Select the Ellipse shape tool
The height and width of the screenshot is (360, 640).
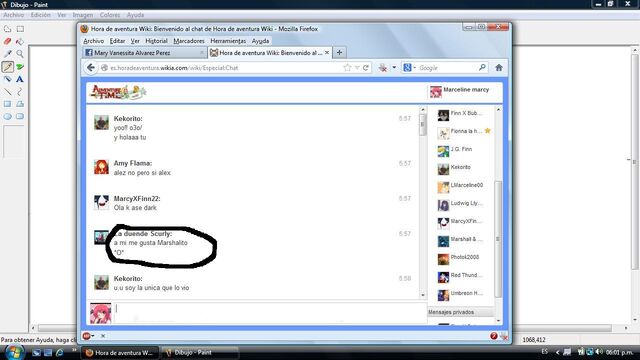[x=8, y=117]
